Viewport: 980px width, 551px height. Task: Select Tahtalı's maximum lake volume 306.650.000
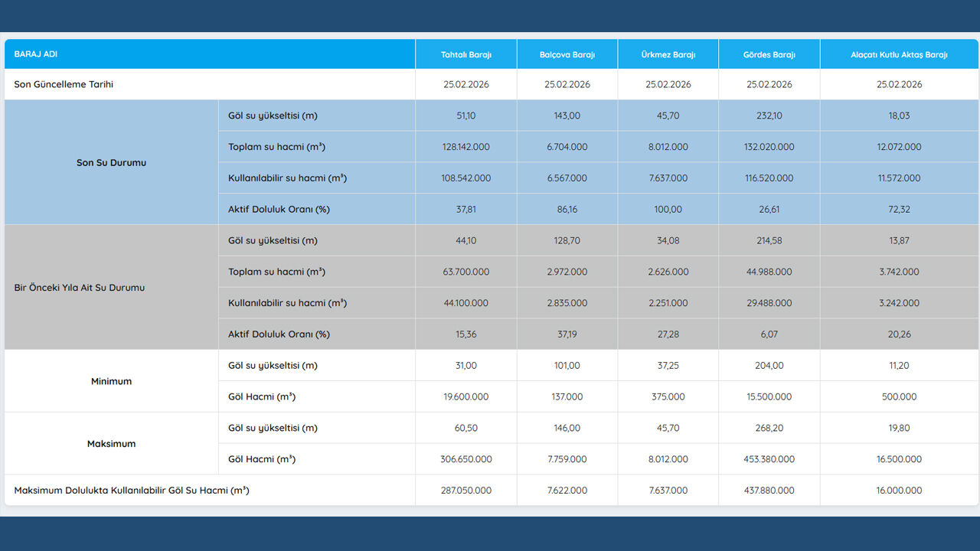465,459
